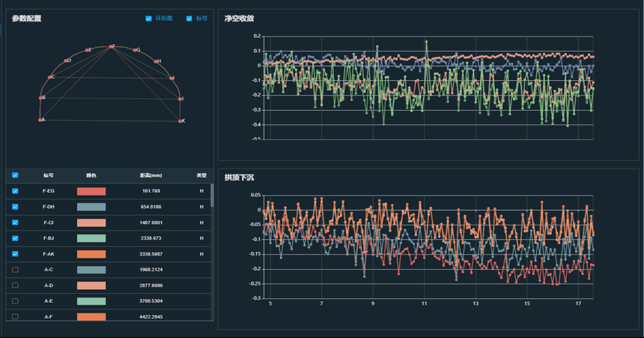Click the 标号 column header

tap(49, 175)
